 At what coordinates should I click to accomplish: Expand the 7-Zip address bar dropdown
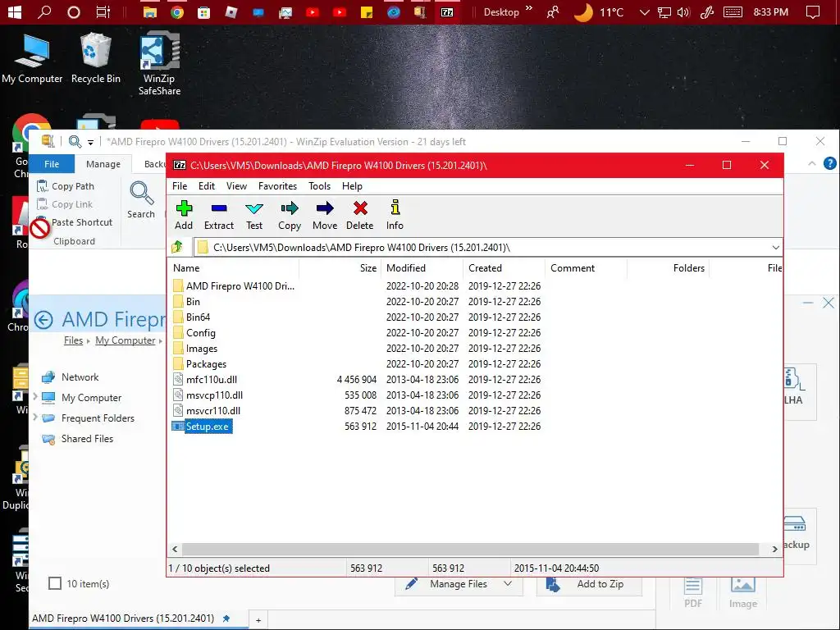[x=775, y=248]
